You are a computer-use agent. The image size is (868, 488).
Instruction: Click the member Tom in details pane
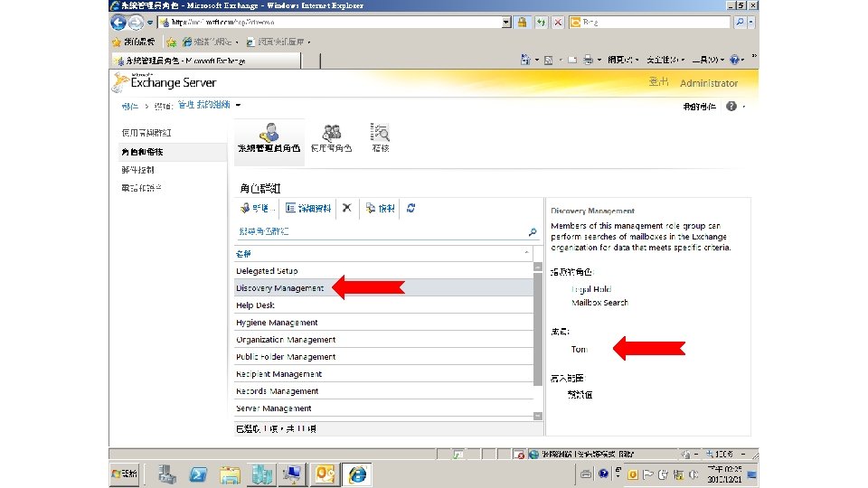point(579,349)
